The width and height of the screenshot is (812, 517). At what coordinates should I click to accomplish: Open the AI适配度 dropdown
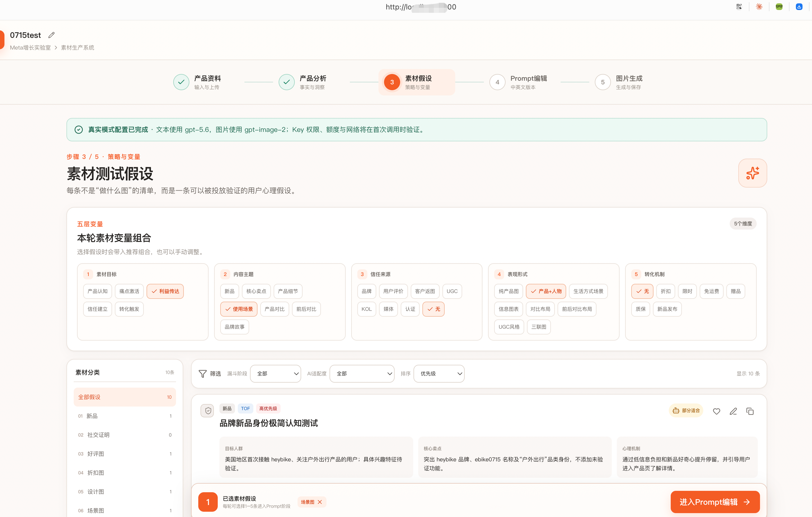(362, 374)
